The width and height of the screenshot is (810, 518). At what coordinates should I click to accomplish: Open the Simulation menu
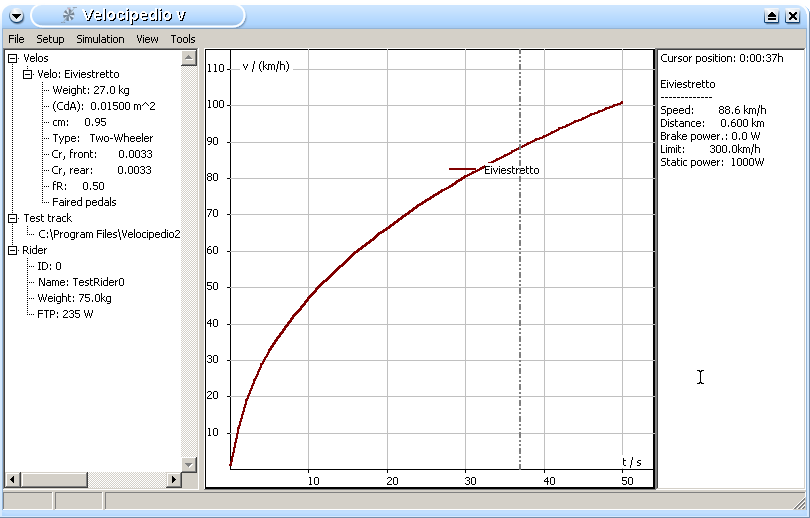tap(100, 39)
